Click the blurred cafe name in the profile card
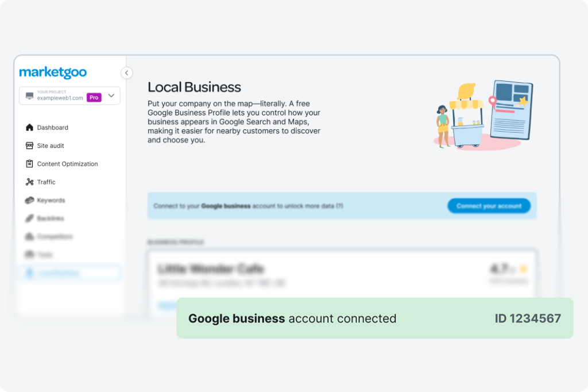The image size is (588, 392). coord(211,269)
